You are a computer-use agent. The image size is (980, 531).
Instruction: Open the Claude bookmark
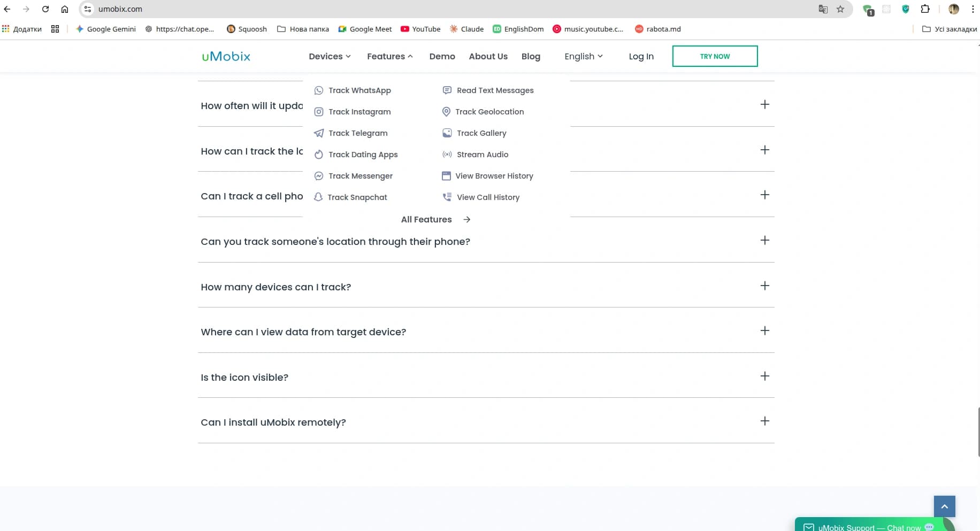466,29
